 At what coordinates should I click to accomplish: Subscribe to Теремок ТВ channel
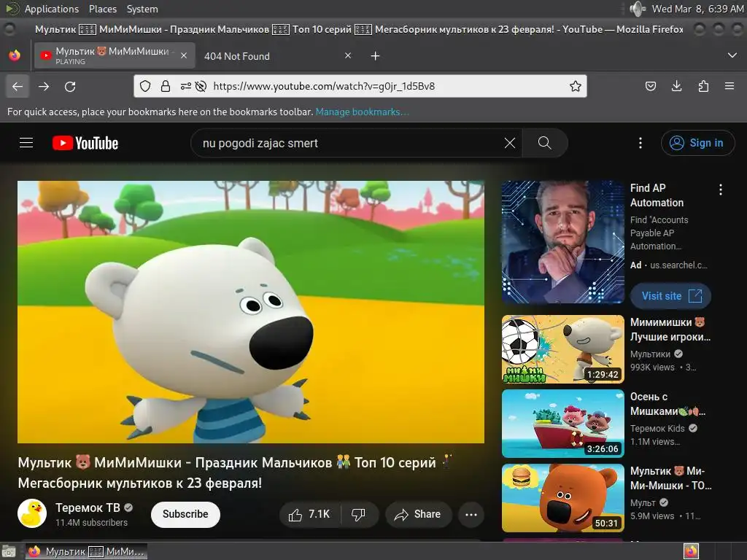coord(185,514)
